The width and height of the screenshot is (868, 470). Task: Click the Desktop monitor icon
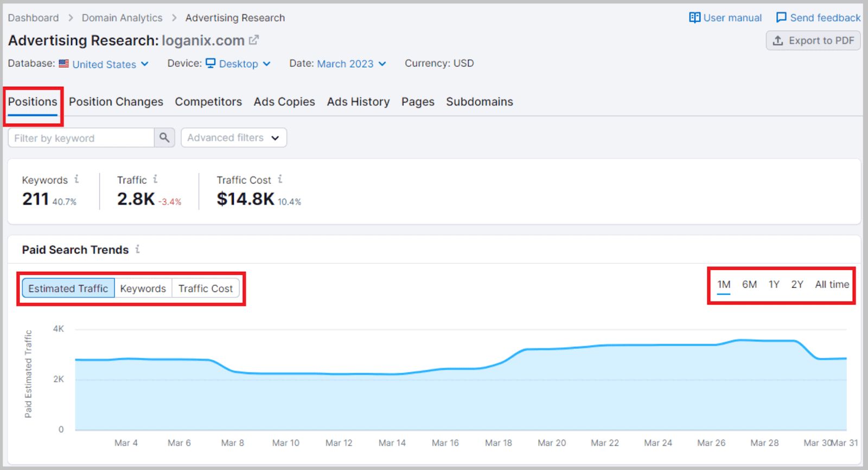(x=211, y=63)
